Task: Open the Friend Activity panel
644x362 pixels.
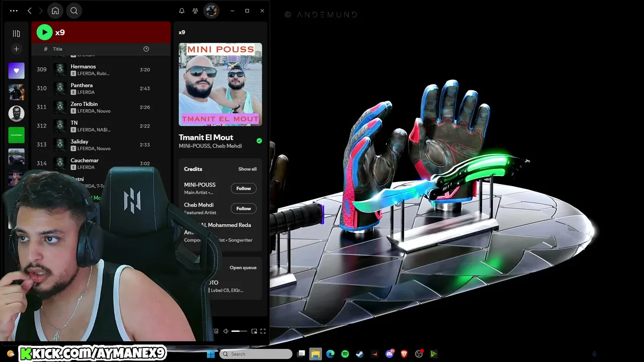Action: point(195,11)
